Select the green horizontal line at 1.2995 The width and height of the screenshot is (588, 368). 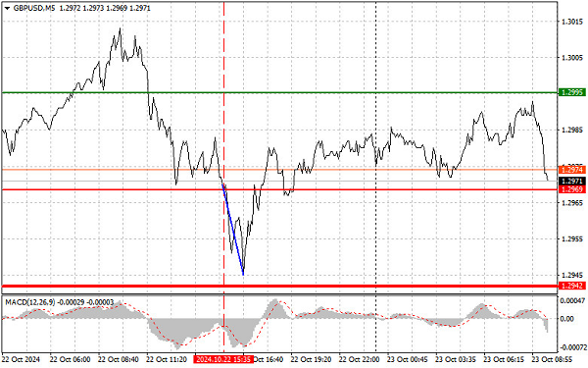[279, 92]
